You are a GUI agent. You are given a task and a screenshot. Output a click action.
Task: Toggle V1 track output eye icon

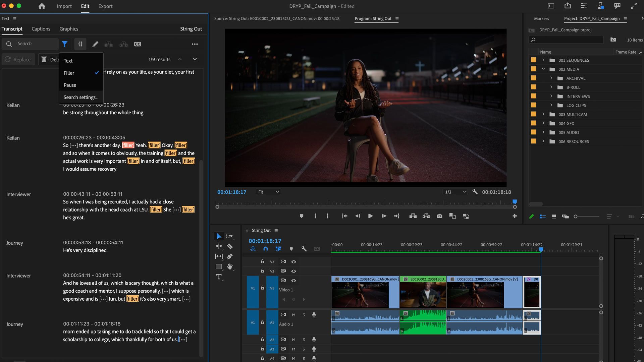point(293,280)
